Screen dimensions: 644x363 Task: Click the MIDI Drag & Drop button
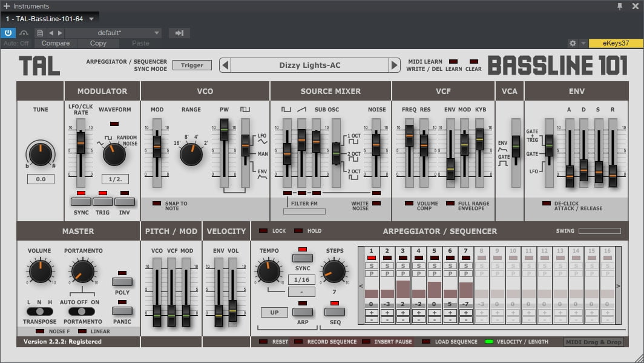coord(594,342)
